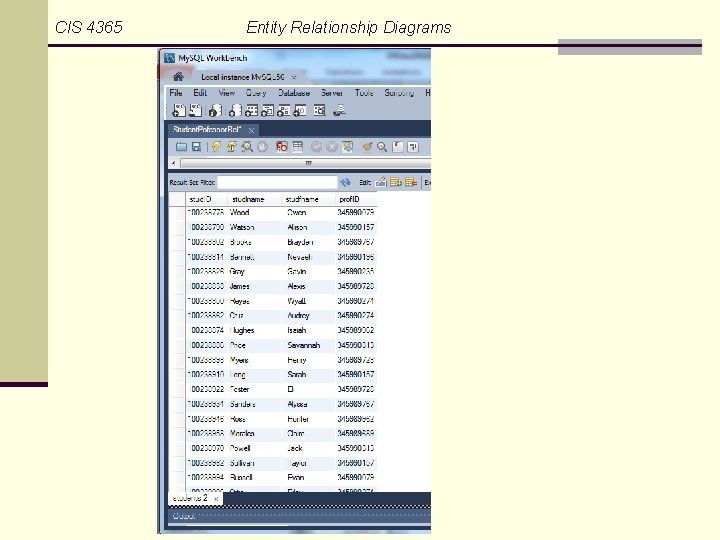Create a new schema using toolbar icon
720x540 pixels.
click(x=235, y=111)
